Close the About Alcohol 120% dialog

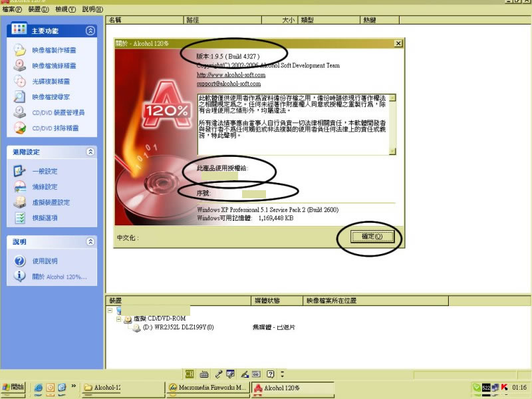click(398, 43)
